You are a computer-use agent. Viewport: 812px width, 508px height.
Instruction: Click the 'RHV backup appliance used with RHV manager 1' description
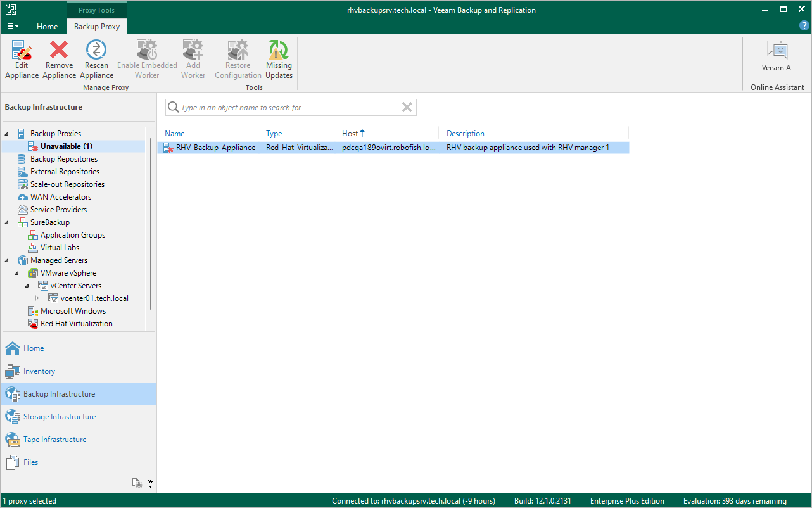528,148
